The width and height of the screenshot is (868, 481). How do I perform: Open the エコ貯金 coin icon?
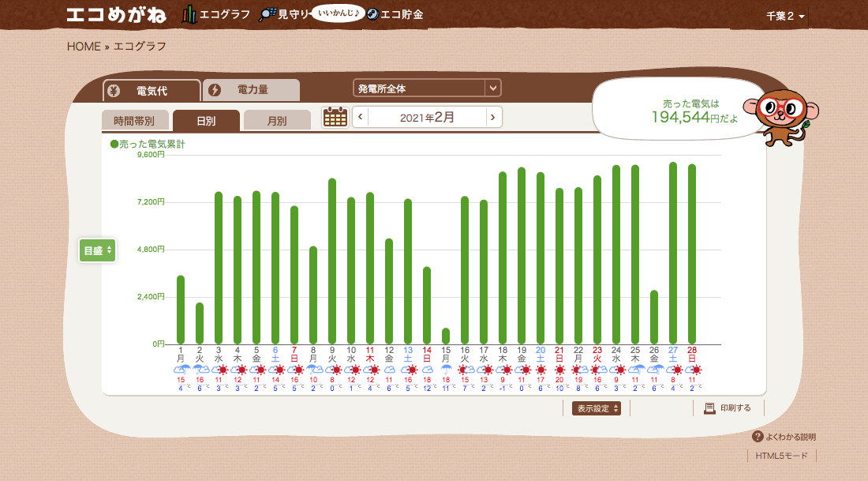pos(372,14)
